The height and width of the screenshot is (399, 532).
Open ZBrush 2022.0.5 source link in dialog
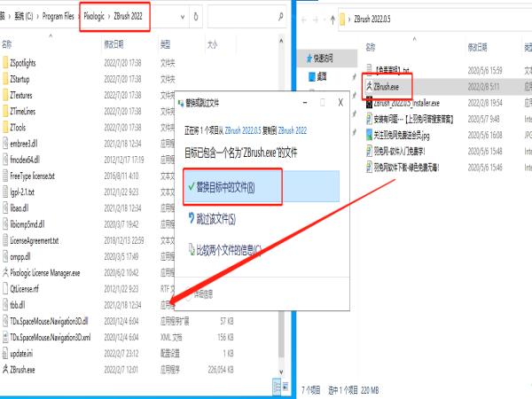[x=243, y=130]
